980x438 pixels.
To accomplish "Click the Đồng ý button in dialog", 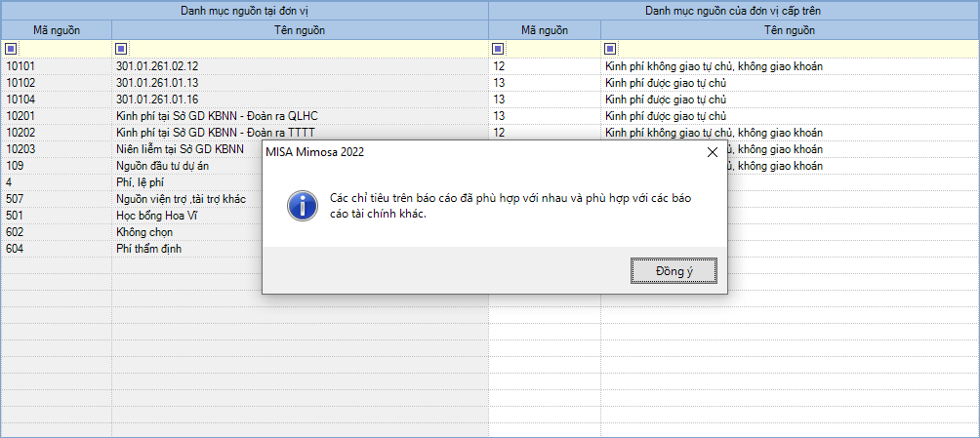I will pyautogui.click(x=674, y=270).
